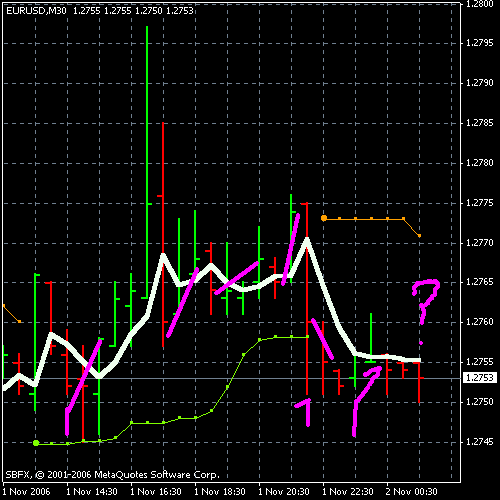Click the large orange dot starting the upper line

[x=324, y=218]
